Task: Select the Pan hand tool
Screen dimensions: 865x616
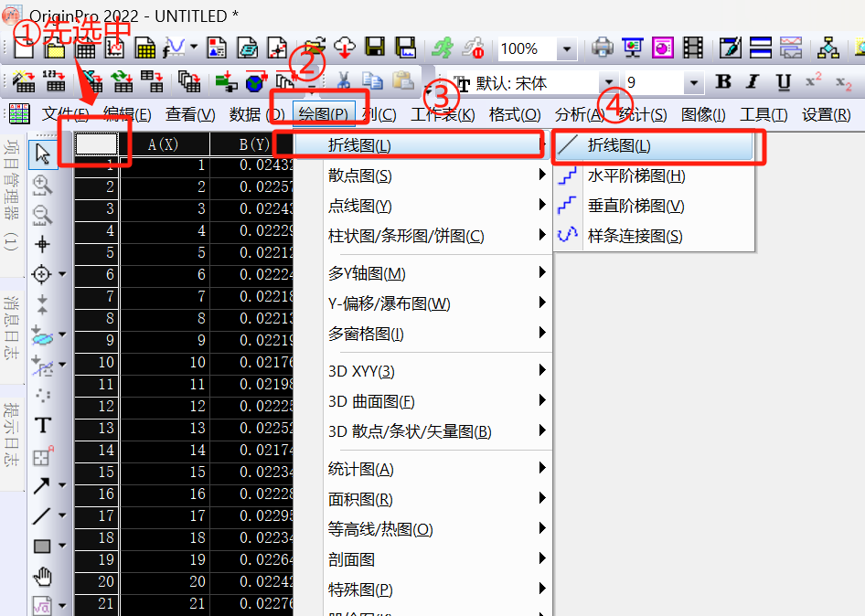Action: 42,577
